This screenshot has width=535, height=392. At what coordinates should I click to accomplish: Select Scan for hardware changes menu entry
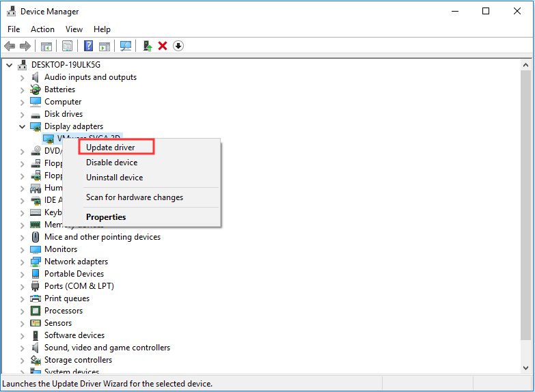pos(142,197)
